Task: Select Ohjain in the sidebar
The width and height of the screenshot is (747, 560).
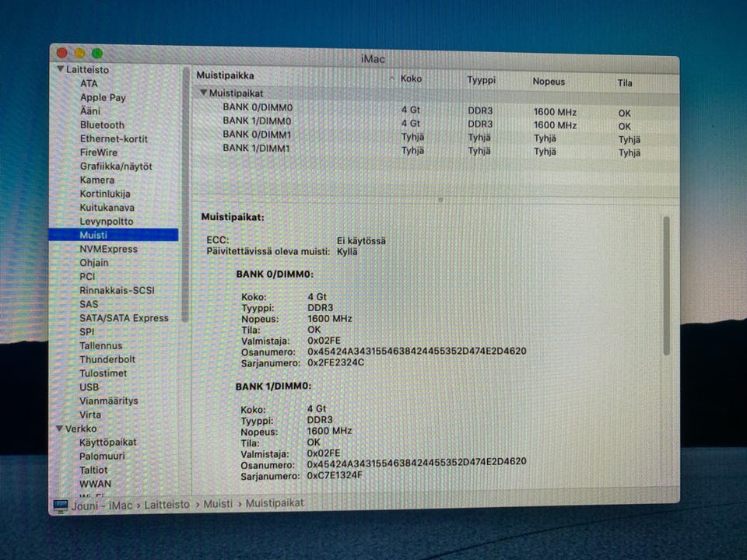Action: [x=94, y=263]
